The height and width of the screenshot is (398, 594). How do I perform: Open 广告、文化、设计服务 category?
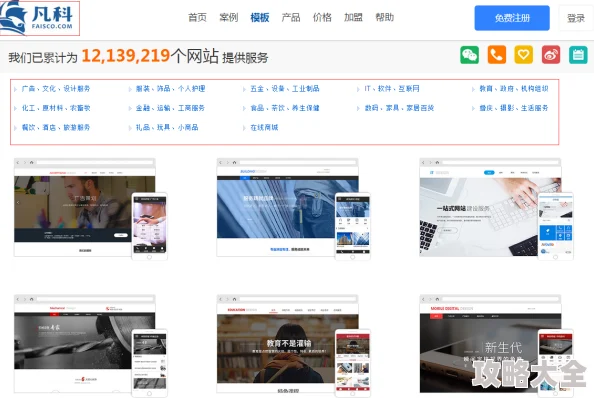coord(56,89)
